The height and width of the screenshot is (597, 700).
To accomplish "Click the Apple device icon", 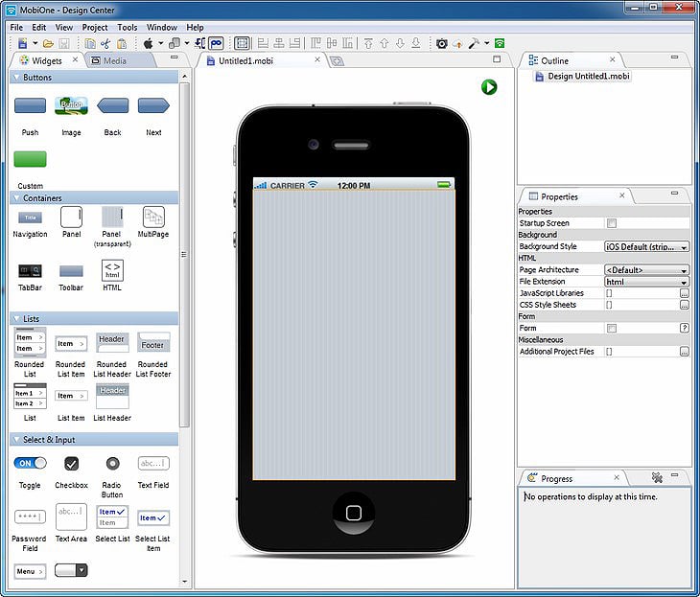I will [149, 43].
